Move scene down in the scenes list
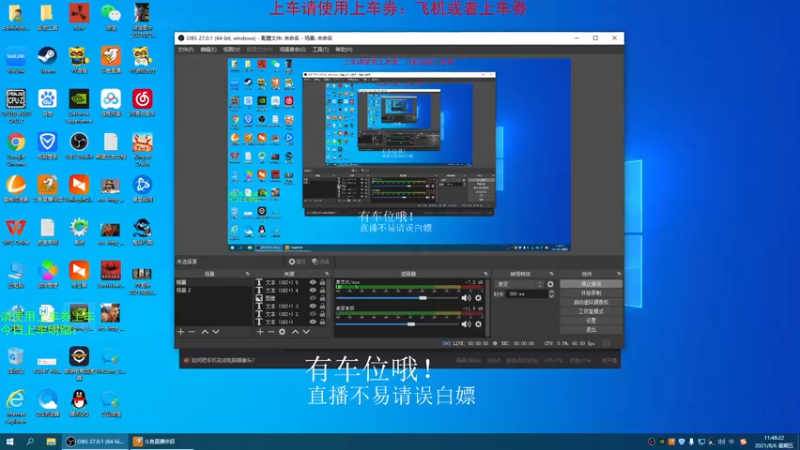Viewport: 800px width, 450px height. pos(216,332)
